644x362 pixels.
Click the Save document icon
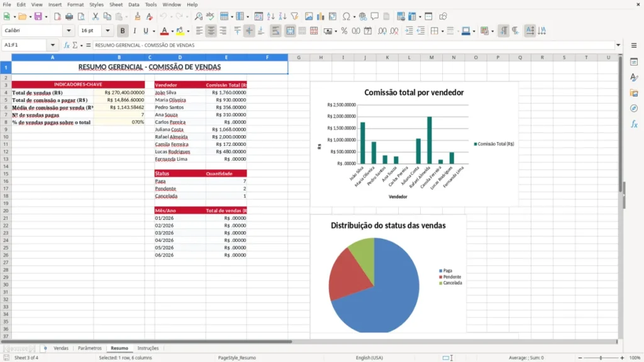38,16
